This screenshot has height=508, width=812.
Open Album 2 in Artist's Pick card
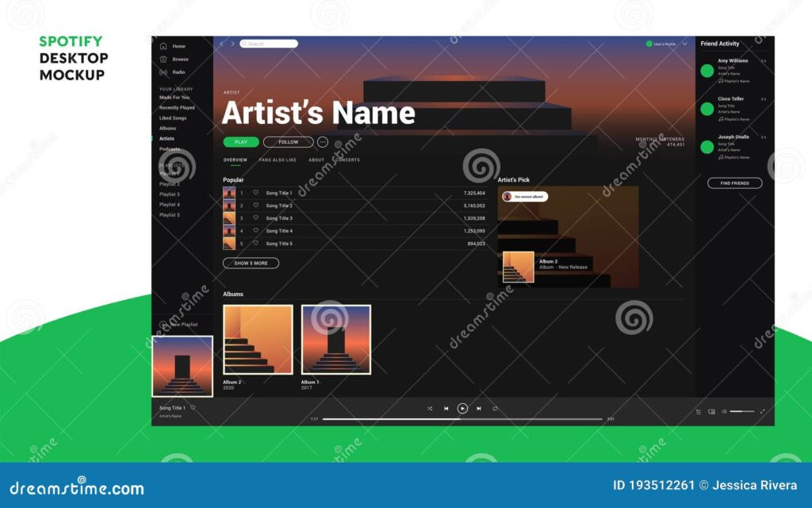pos(519,267)
